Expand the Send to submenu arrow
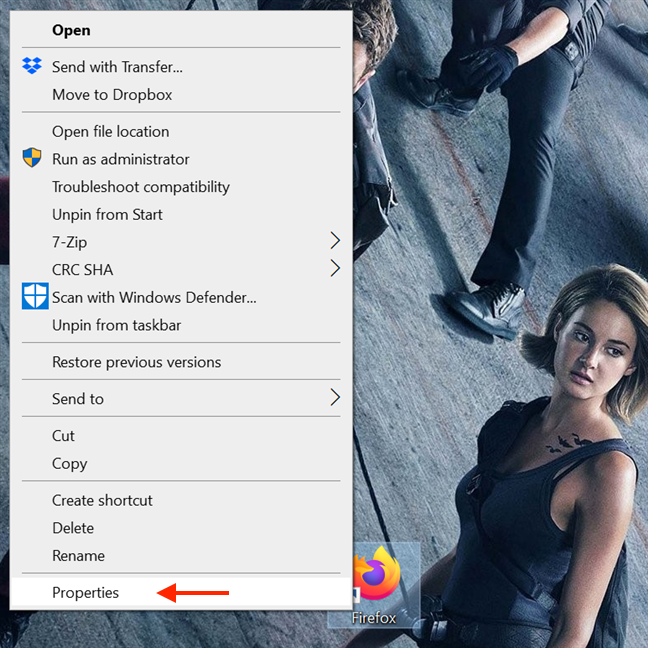Image resolution: width=648 pixels, height=648 pixels. [x=335, y=397]
